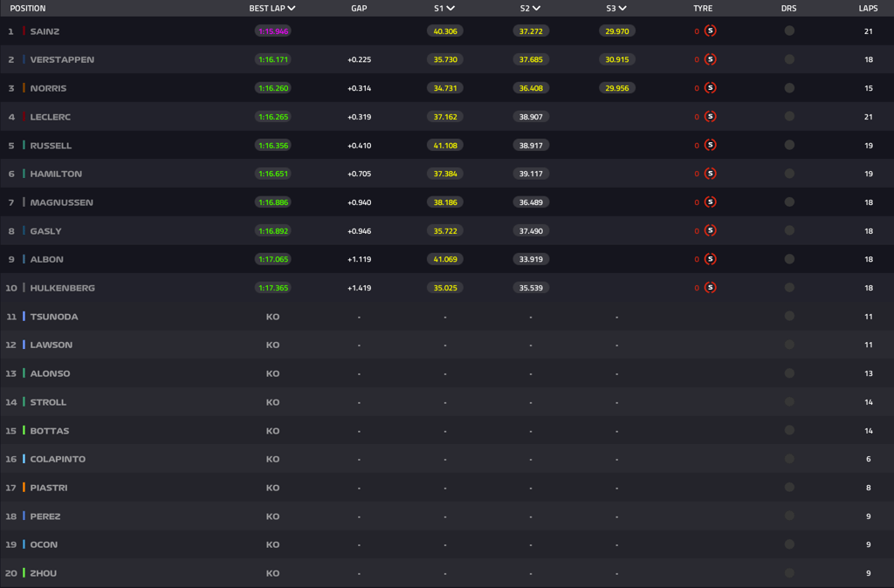Click the DRS indicator dot for Sainz
Screen dimensions: 894x588
[789, 31]
